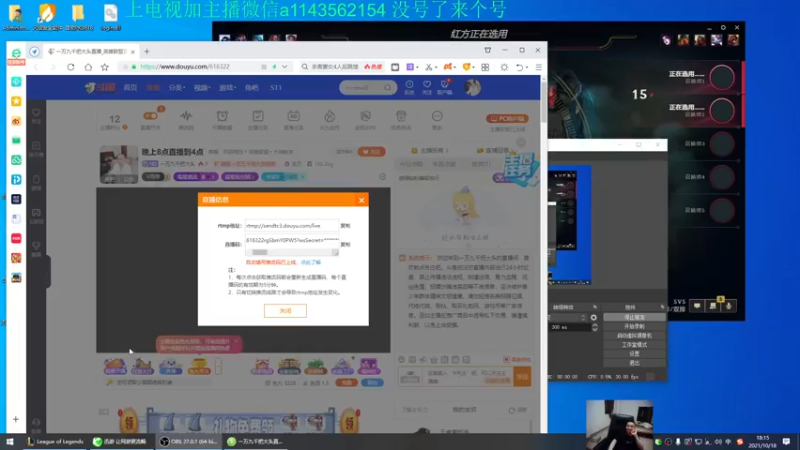Switch to 直播回看 tab in chat panel

(x=493, y=151)
